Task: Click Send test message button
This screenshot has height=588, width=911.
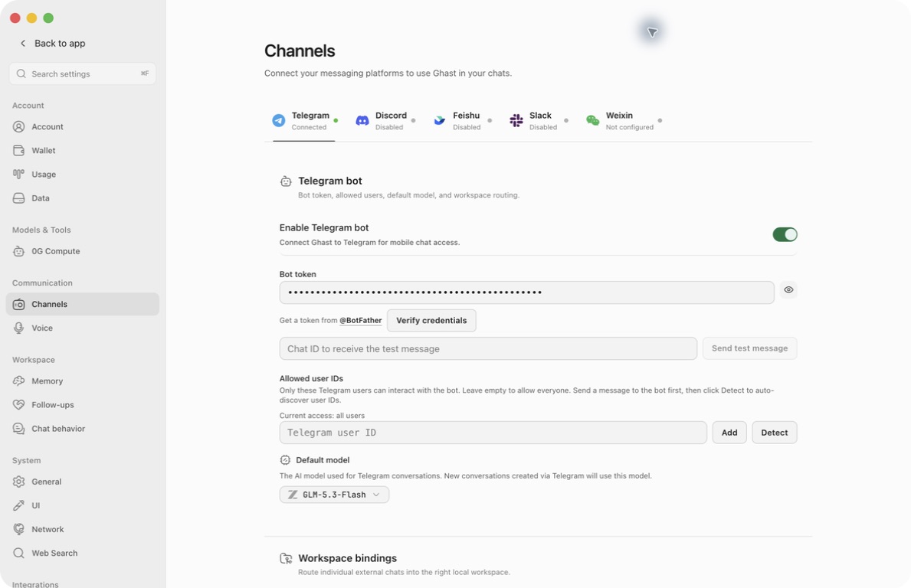Action: 749,348
